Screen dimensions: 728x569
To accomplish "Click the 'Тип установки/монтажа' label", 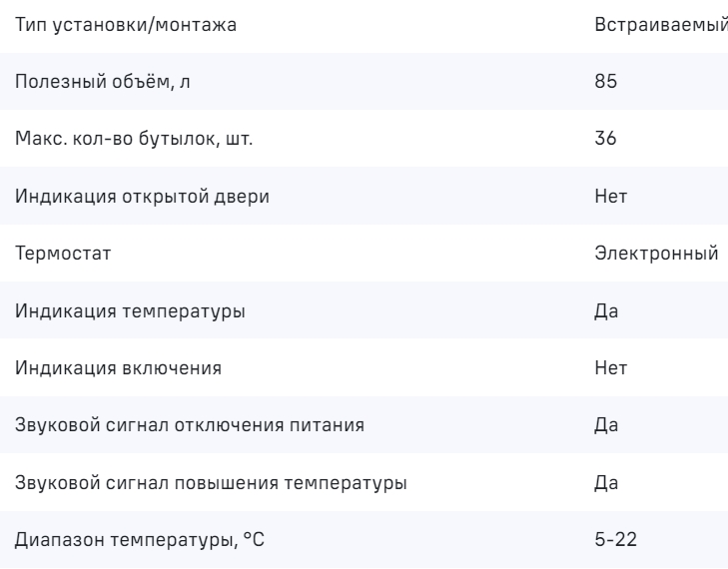I will [x=125, y=24].
